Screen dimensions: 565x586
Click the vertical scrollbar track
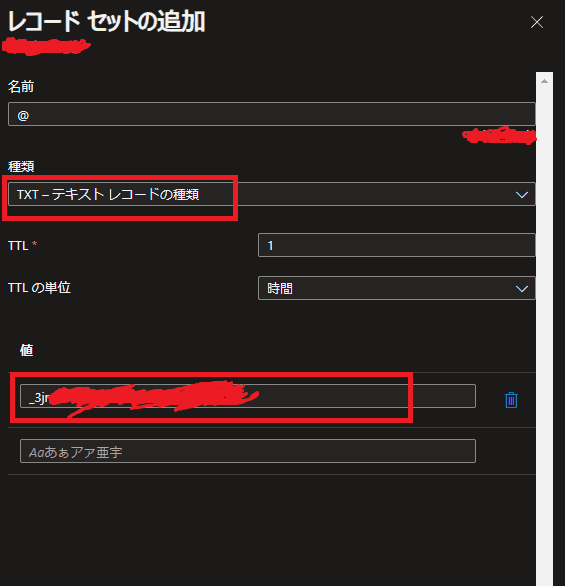(544, 329)
